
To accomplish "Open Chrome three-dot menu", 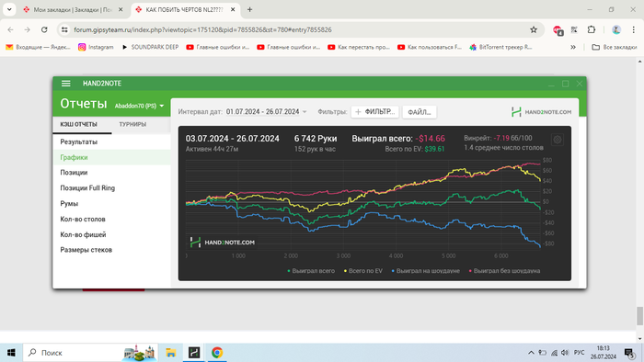I will [634, 29].
